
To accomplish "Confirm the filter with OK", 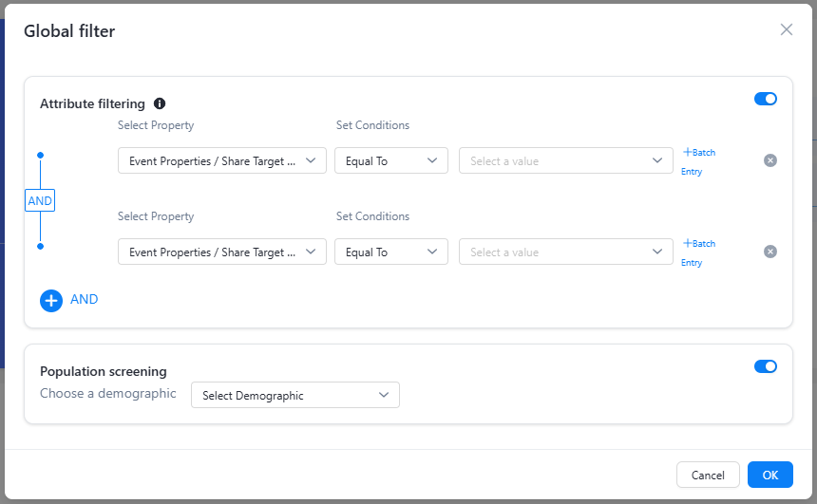I will tap(769, 475).
